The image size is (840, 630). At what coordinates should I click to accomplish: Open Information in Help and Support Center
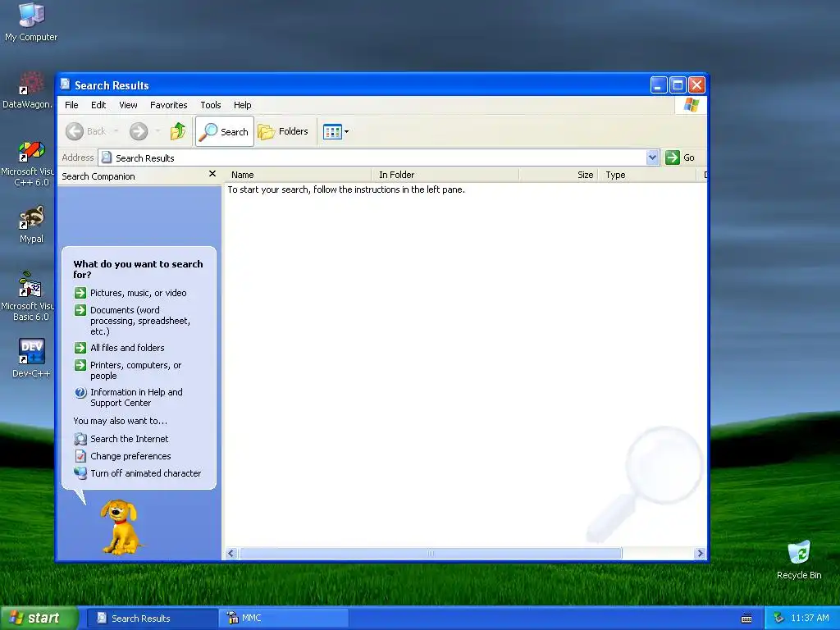click(136, 398)
